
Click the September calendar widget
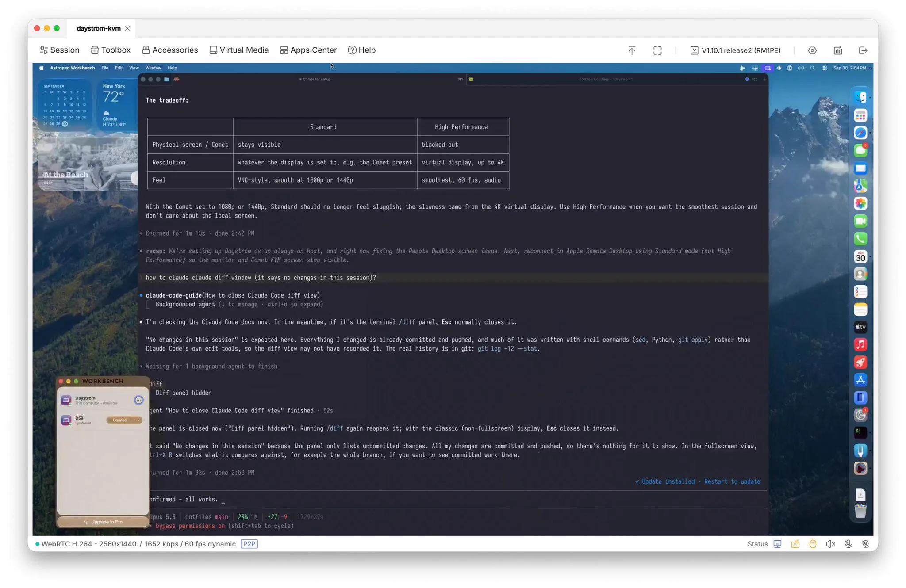coord(65,104)
